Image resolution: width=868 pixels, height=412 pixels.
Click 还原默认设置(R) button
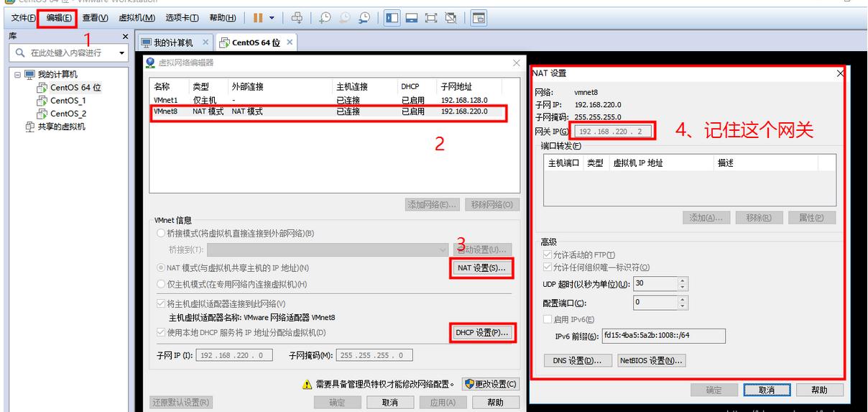181,403
